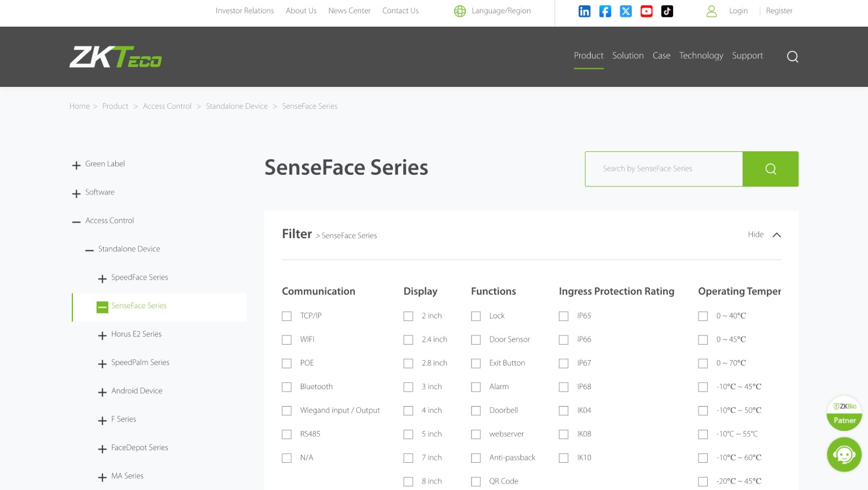Viewport: 868px width, 490px height.
Task: Open ZKTeco LinkedIn page icon
Action: coord(584,11)
